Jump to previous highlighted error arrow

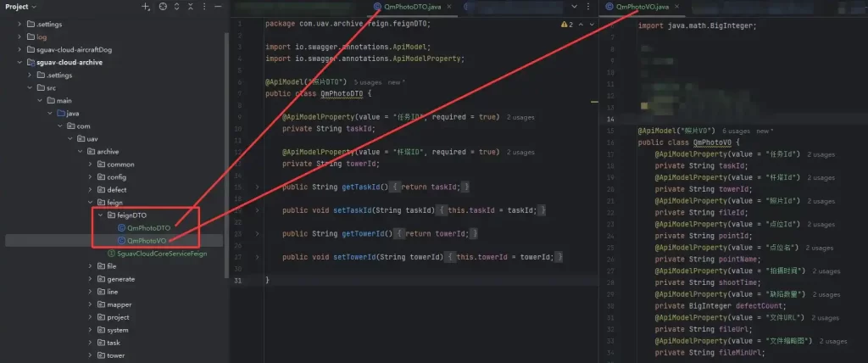[x=580, y=25]
